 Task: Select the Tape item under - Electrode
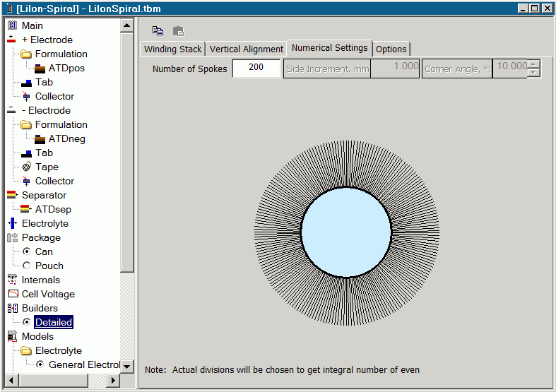pyautogui.click(x=47, y=167)
